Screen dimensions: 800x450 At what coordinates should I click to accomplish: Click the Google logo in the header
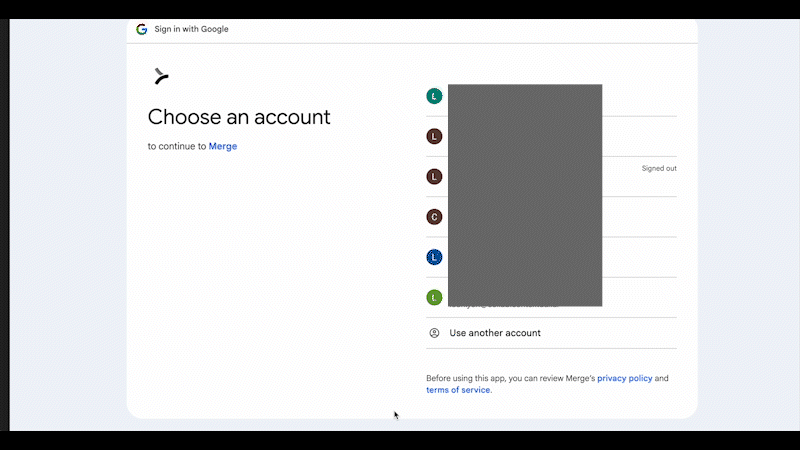(141, 29)
